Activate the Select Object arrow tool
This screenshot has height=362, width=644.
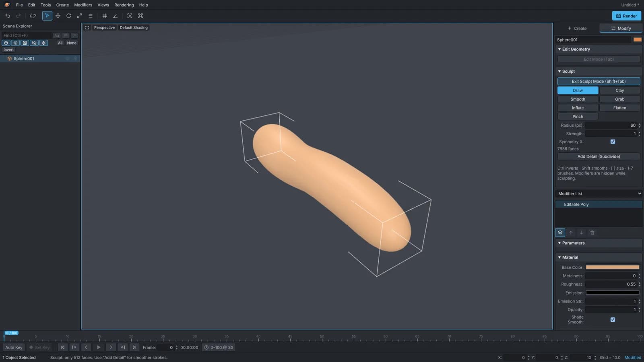[47, 16]
